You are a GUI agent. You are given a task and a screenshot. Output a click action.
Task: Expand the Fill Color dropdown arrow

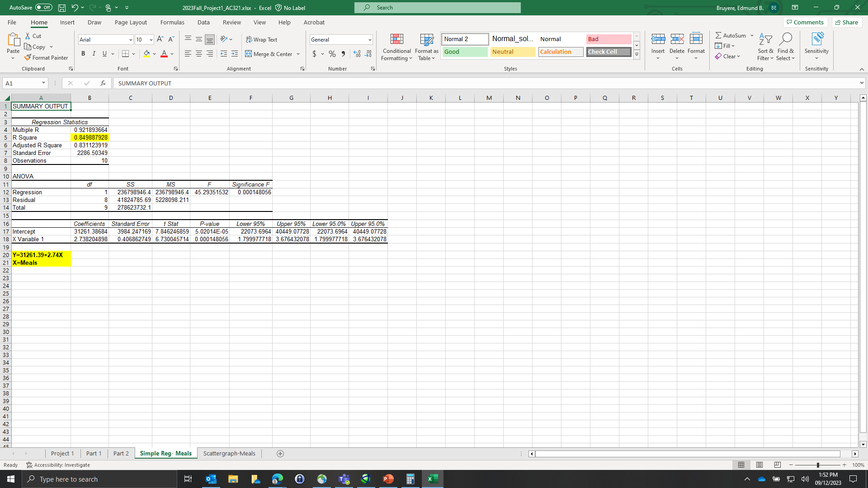[x=154, y=54]
